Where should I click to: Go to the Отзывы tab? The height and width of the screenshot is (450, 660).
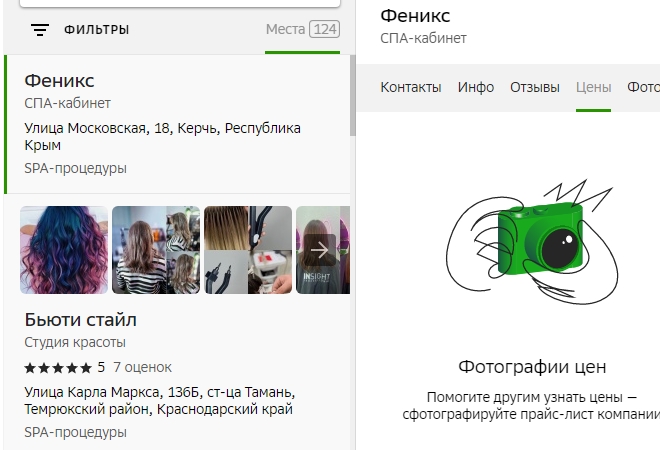pos(535,87)
